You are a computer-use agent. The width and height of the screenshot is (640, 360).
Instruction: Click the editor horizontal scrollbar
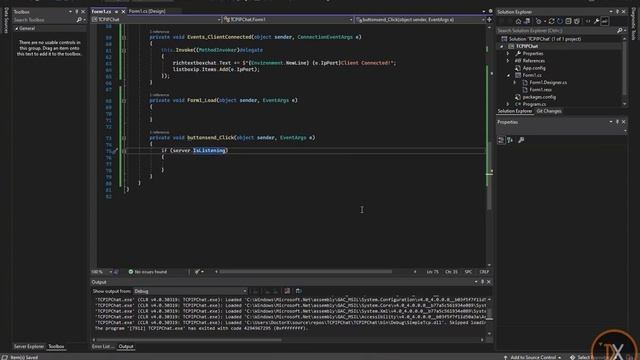pos(305,272)
